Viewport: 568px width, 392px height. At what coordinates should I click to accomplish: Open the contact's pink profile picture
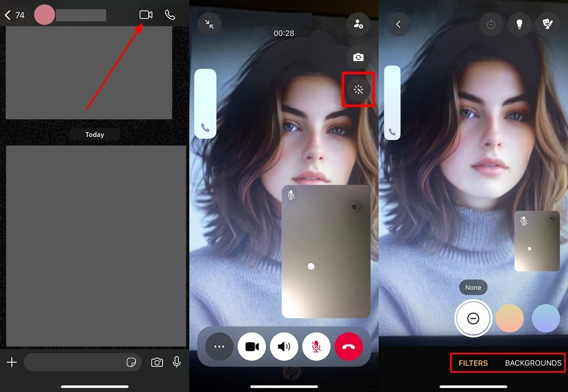44,15
